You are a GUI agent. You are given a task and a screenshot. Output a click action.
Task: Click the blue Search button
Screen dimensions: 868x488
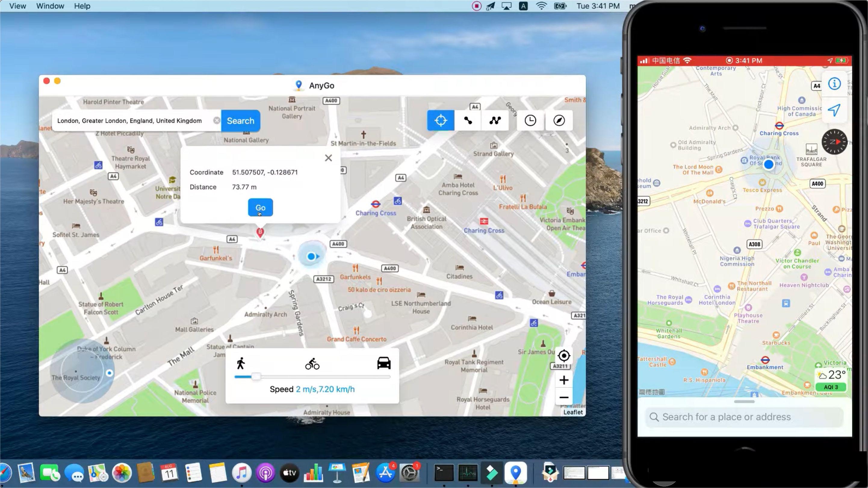coord(240,121)
